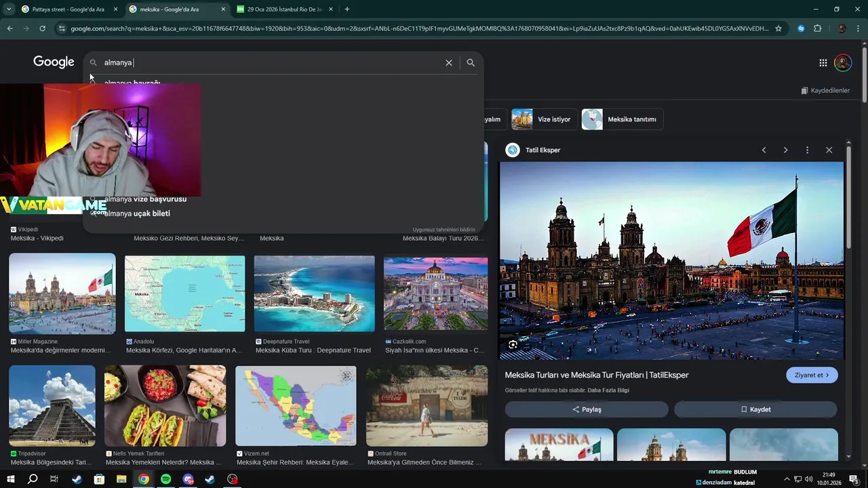The width and height of the screenshot is (868, 488).
Task: Open the Cazkolik.com palace thumbnail
Action: pos(435,293)
